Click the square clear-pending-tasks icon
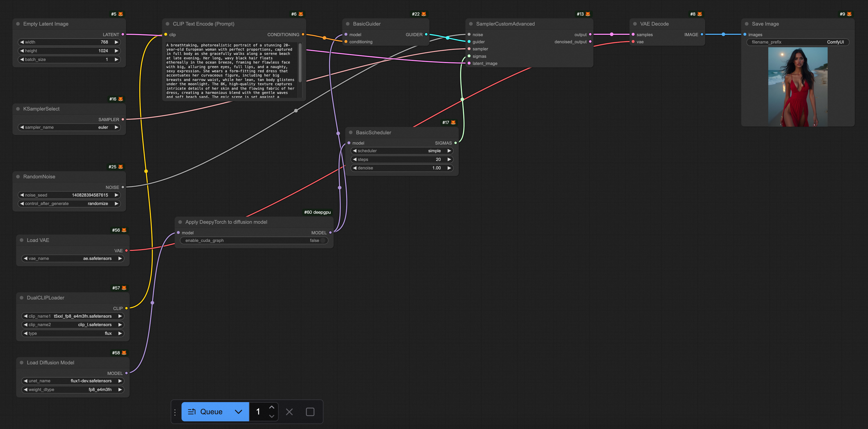Screen dimensions: 868x429 310,412
